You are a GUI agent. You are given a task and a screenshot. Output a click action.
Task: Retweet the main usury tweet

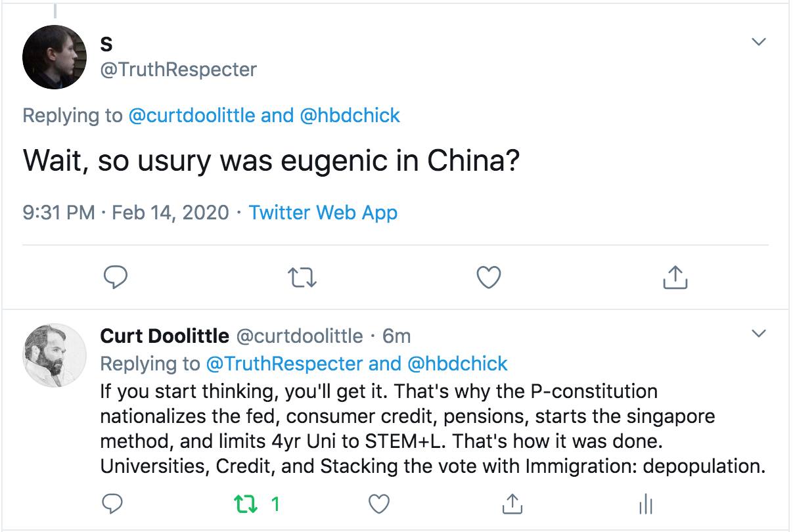302,278
